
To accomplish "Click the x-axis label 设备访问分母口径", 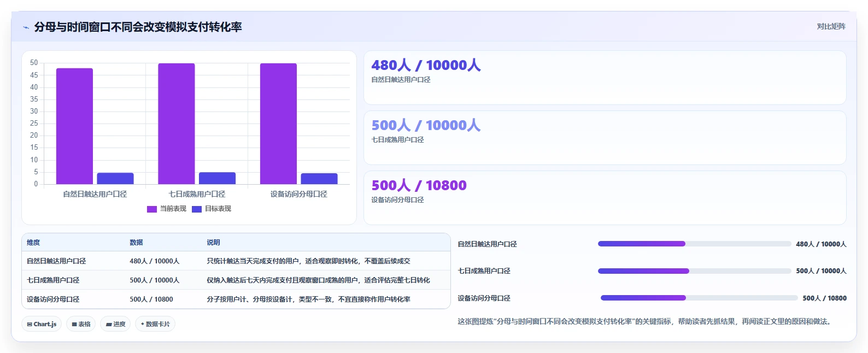I will coord(299,194).
